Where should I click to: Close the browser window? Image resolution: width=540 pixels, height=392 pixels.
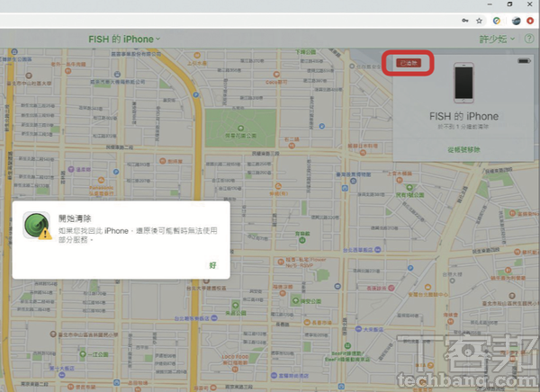(530, 4)
